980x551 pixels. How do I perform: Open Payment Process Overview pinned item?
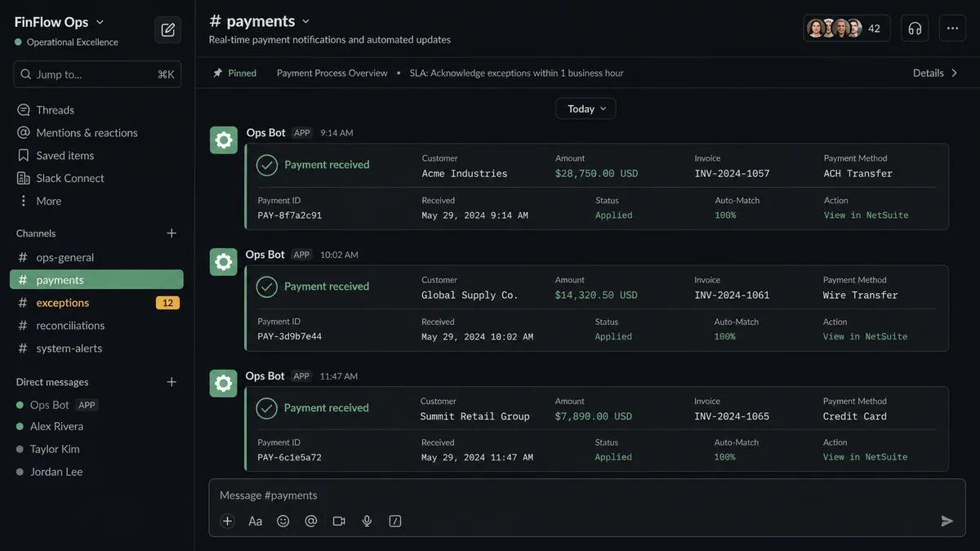[332, 73]
